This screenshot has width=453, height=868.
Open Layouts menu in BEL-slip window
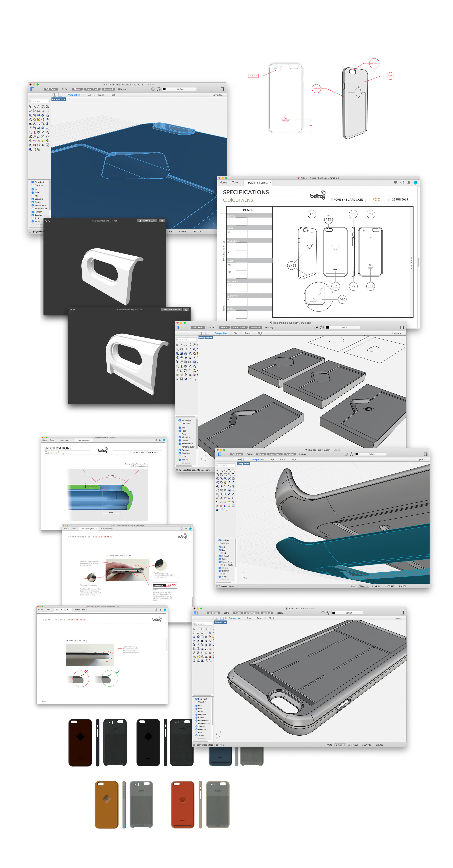(422, 460)
